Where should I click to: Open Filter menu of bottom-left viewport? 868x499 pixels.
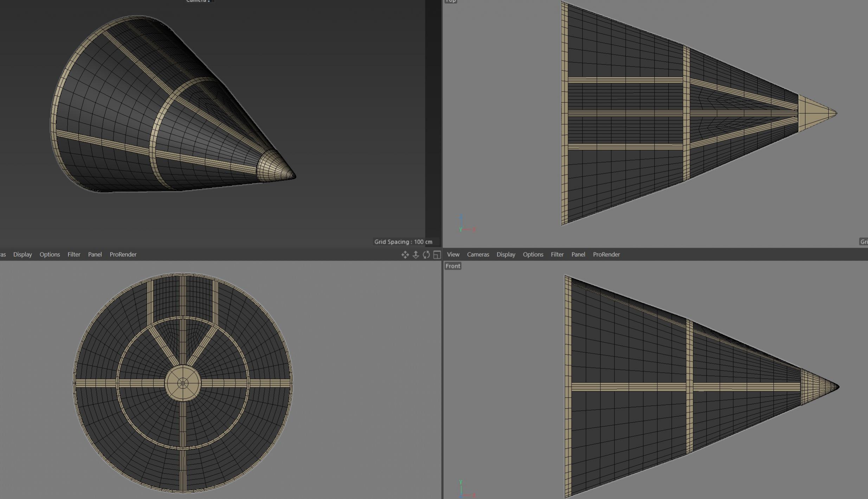tap(74, 254)
